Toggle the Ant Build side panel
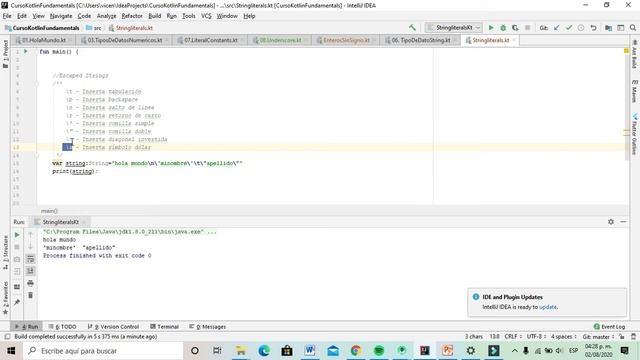The width and height of the screenshot is (640, 360). (x=635, y=55)
